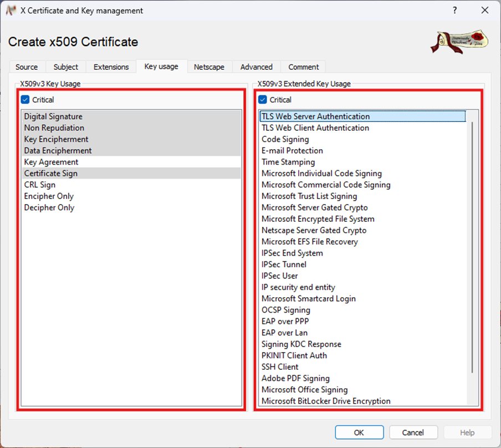Select OCSP Signing in extended list

click(285, 310)
